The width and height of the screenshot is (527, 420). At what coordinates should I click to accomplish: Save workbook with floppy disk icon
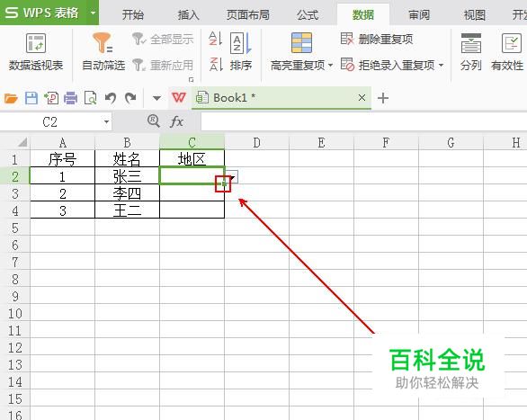[x=31, y=98]
